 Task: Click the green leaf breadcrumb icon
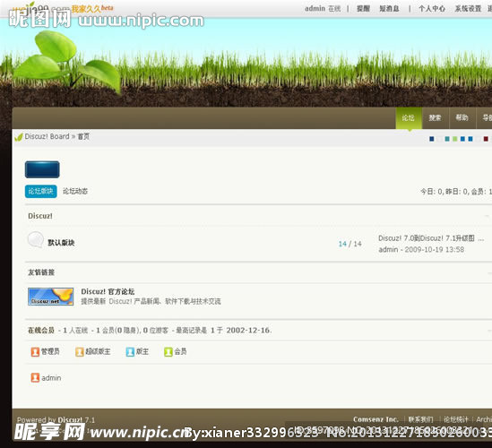pyautogui.click(x=19, y=137)
